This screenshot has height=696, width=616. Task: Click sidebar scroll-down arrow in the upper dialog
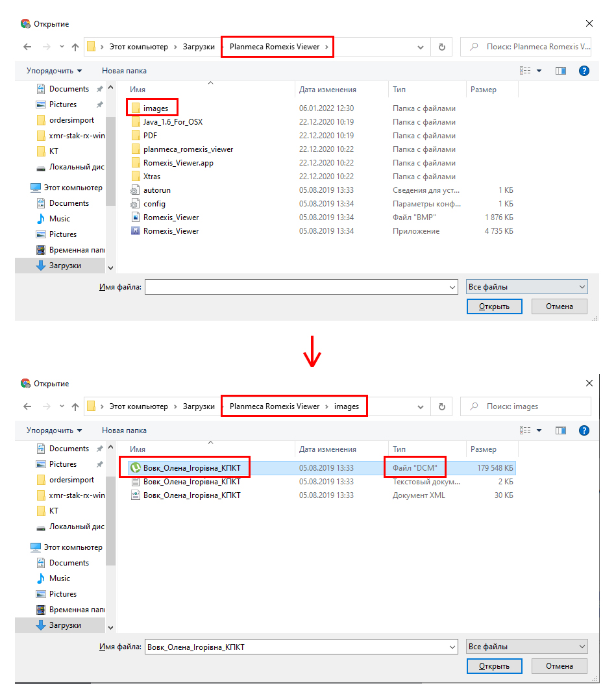(x=110, y=268)
